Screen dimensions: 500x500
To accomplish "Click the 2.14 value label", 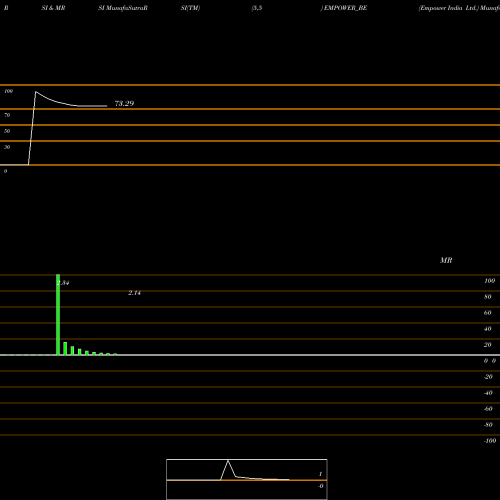I will pyautogui.click(x=134, y=293).
